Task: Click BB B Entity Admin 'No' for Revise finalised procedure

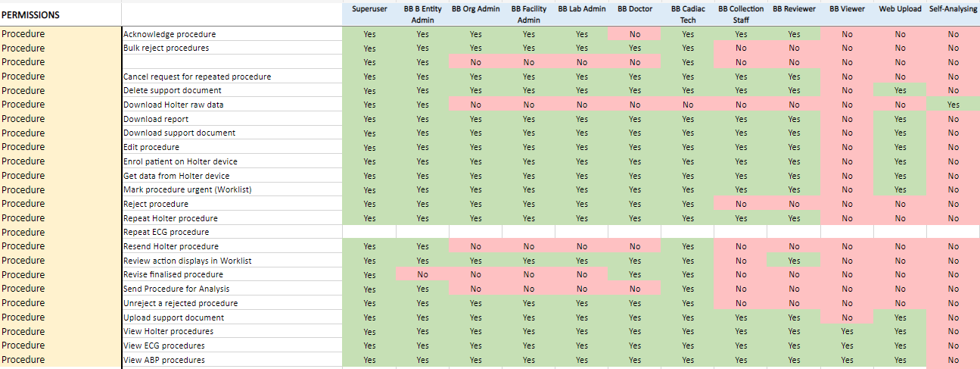Action: tap(422, 274)
